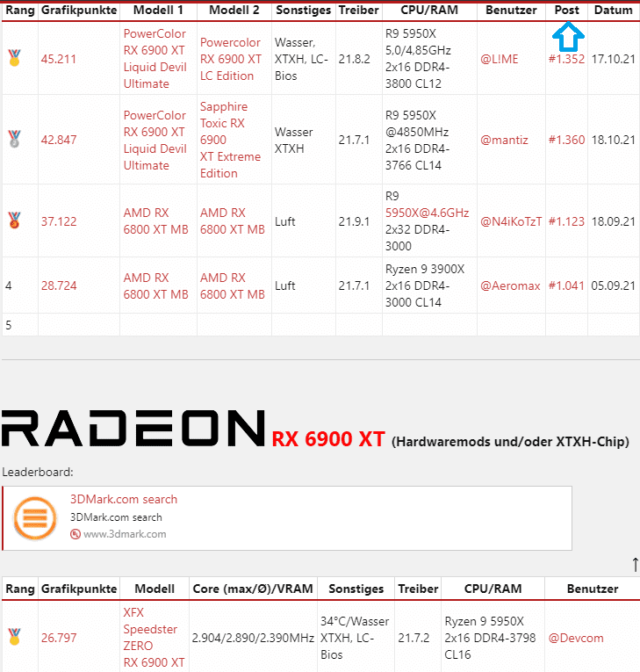Go to post #1.123
Viewport: 640px width, 672px height.
pos(566,221)
